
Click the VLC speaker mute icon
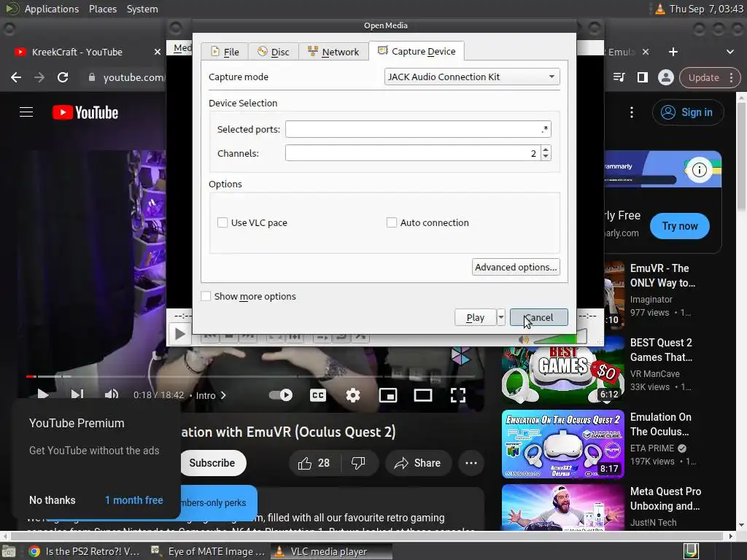[x=524, y=339]
